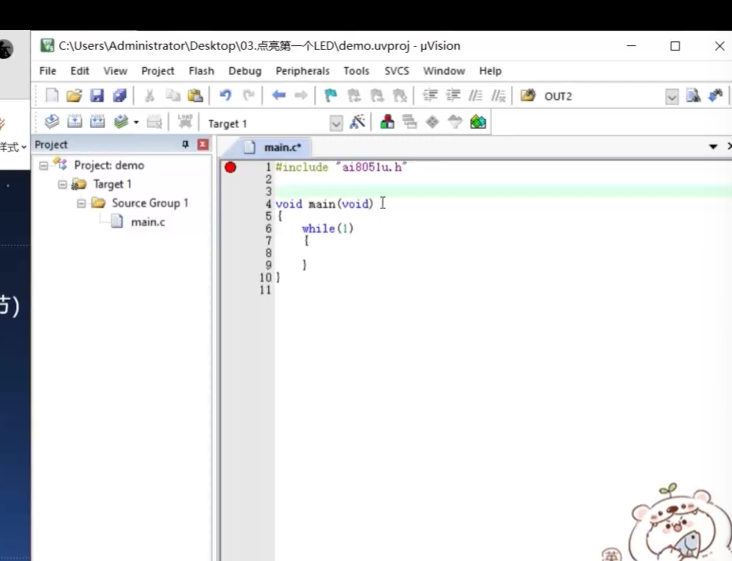Select main.c in the project tree
This screenshot has height=561, width=732.
tap(148, 222)
